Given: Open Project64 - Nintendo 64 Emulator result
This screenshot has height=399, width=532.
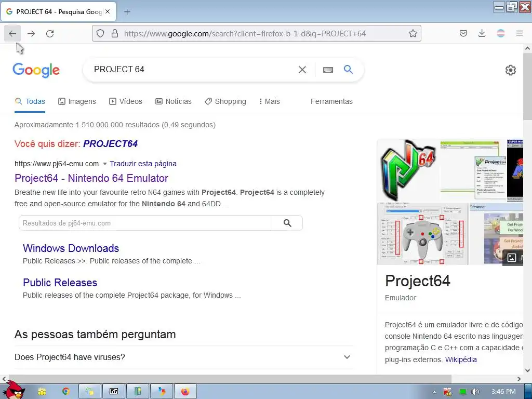Looking at the screenshot, I should [x=91, y=178].
